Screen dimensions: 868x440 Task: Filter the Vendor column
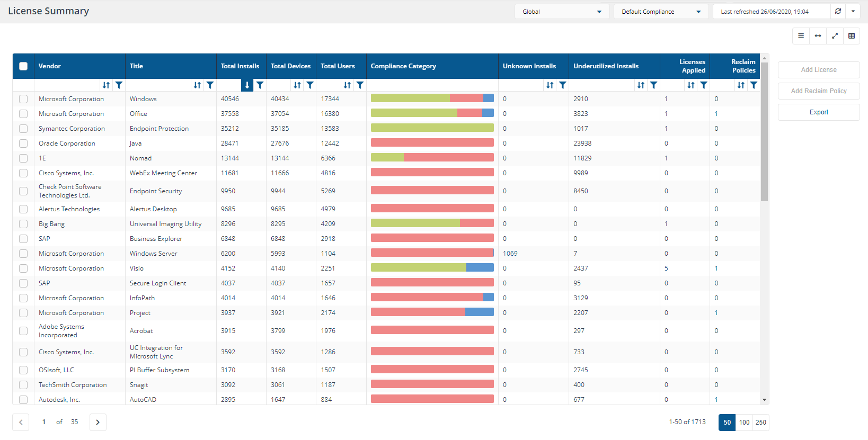pyautogui.click(x=119, y=85)
